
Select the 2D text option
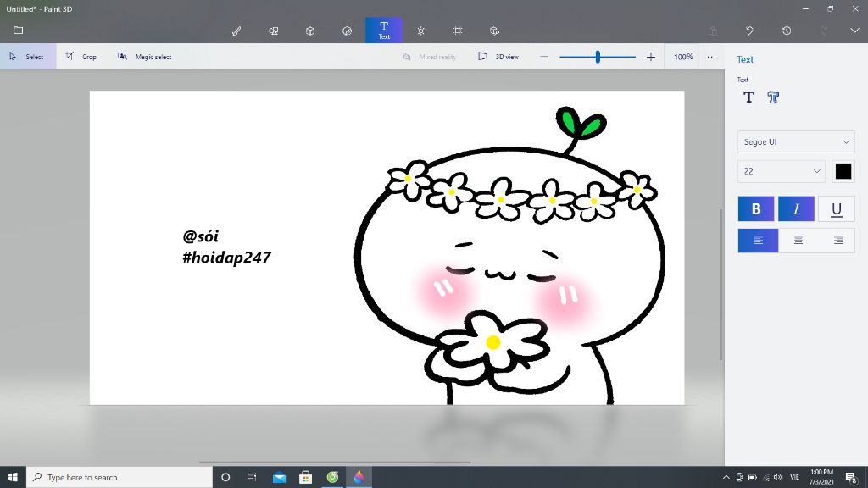click(x=749, y=97)
